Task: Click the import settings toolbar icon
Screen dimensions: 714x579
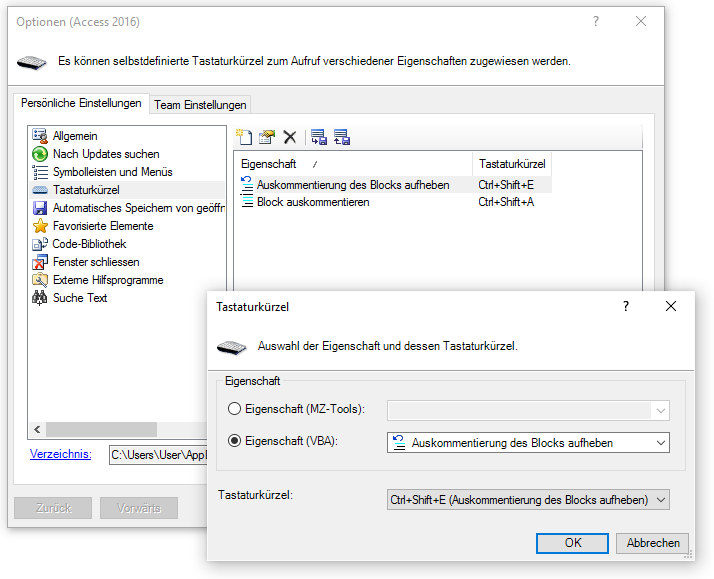Action: click(319, 137)
